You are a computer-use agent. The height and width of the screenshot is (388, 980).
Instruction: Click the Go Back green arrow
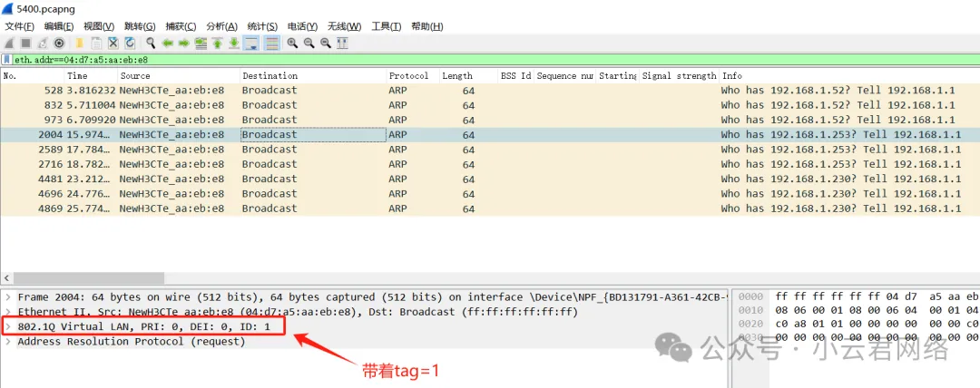168,43
